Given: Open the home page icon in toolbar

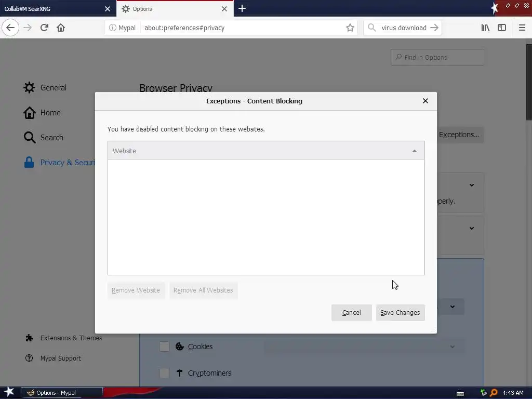Looking at the screenshot, I should pos(61,28).
